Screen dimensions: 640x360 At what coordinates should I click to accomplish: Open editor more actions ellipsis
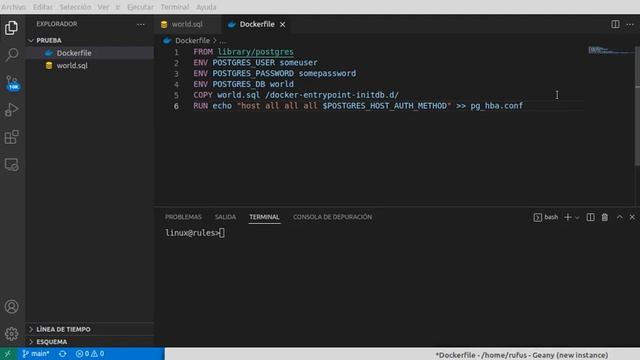630,24
